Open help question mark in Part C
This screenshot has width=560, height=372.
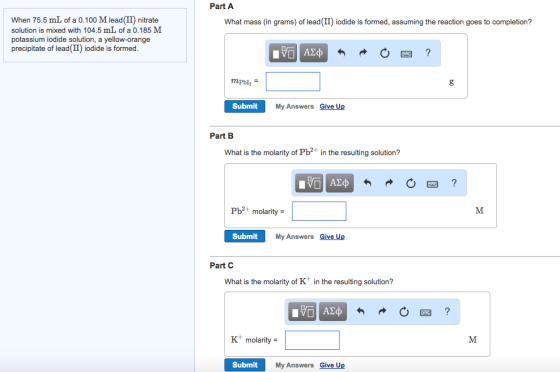447,311
